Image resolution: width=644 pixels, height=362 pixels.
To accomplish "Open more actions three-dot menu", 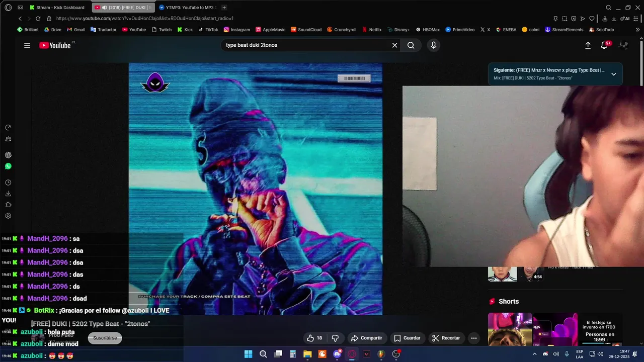I will click(474, 338).
